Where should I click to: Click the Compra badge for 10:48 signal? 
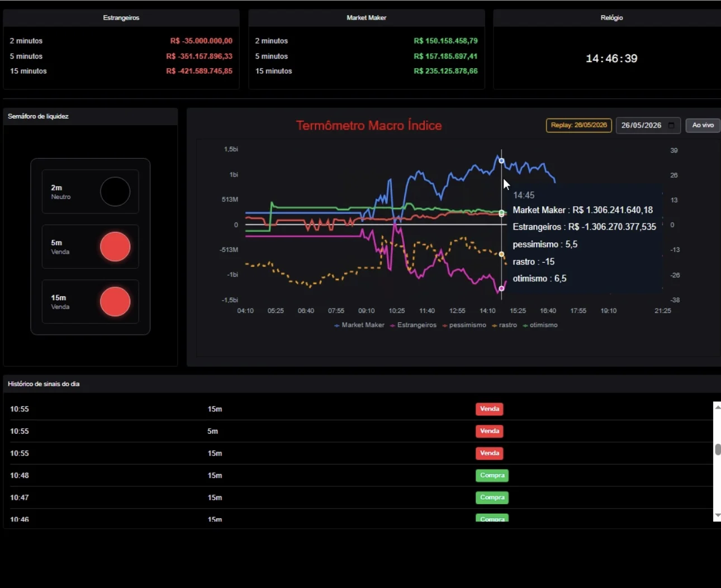tap(492, 476)
